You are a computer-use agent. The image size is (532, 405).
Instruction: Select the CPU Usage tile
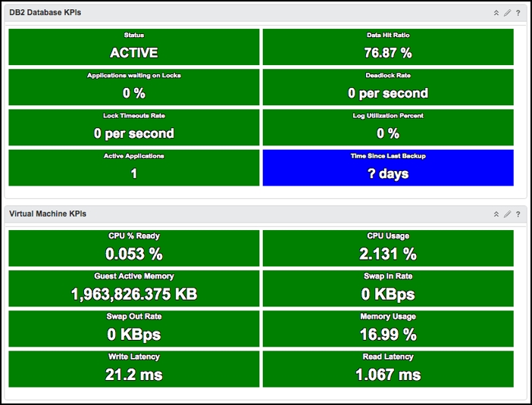(388, 248)
